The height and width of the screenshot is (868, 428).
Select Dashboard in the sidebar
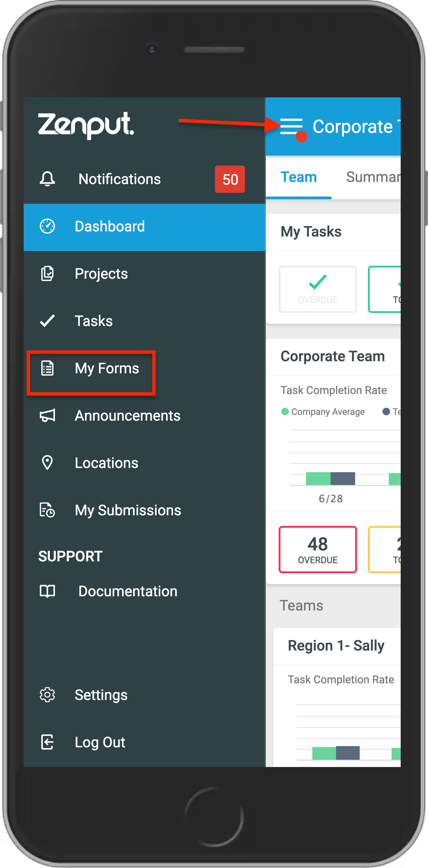coord(144,227)
